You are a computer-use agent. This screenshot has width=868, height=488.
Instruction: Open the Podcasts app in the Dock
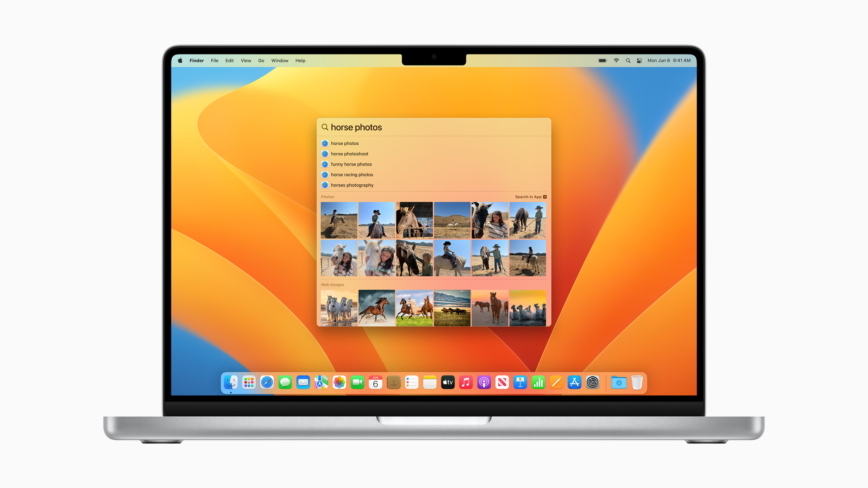(484, 382)
